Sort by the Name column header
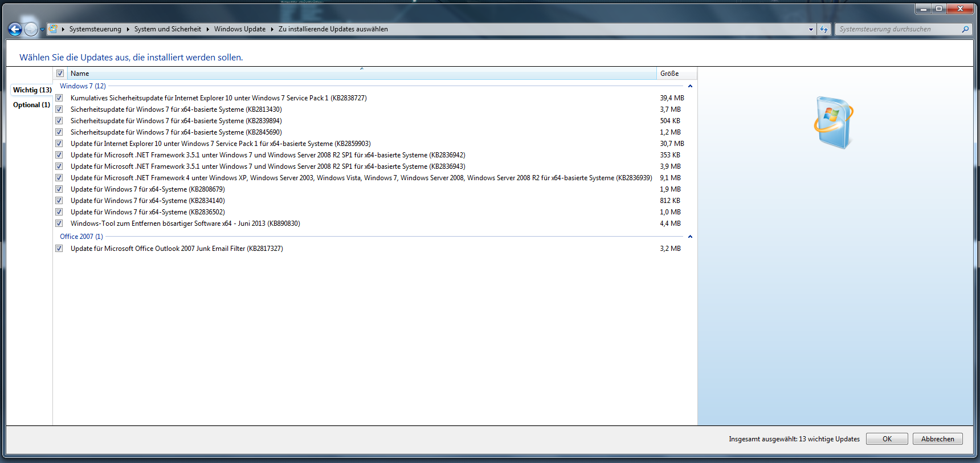 [362, 74]
